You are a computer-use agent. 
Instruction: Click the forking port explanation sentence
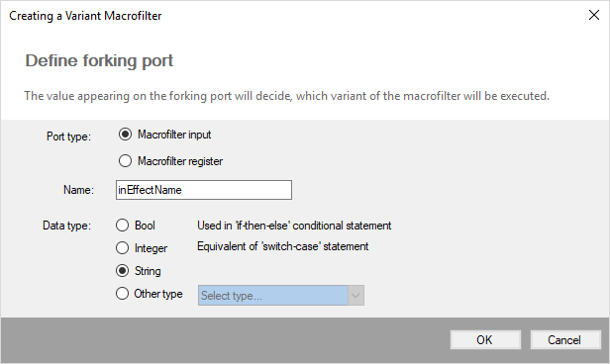click(x=287, y=96)
